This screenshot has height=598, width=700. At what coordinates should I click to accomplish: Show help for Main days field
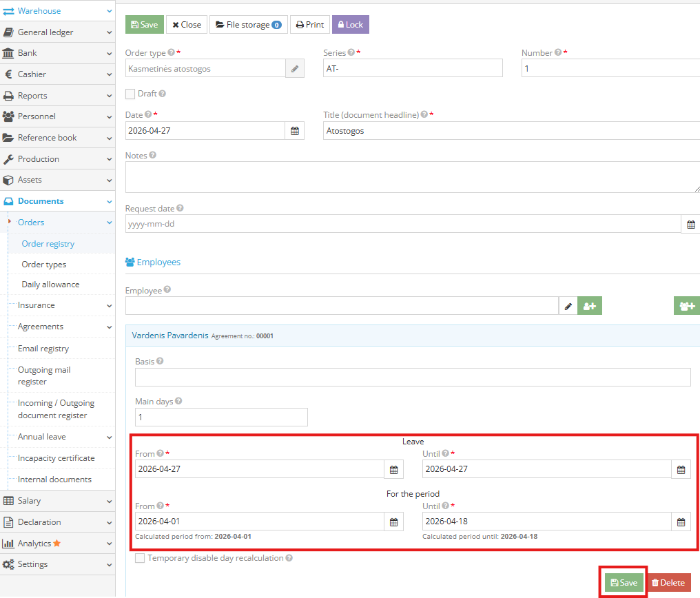178,401
